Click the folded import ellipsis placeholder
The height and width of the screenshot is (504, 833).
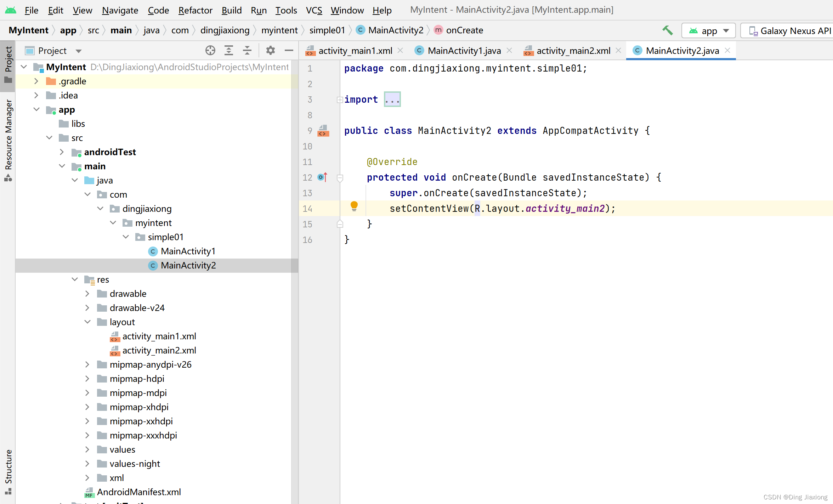pos(392,99)
